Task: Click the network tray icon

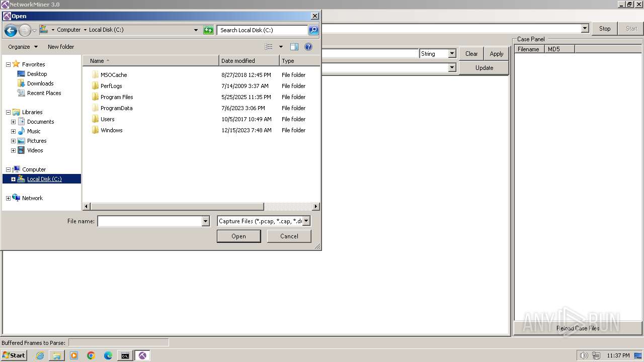Action: point(595,355)
